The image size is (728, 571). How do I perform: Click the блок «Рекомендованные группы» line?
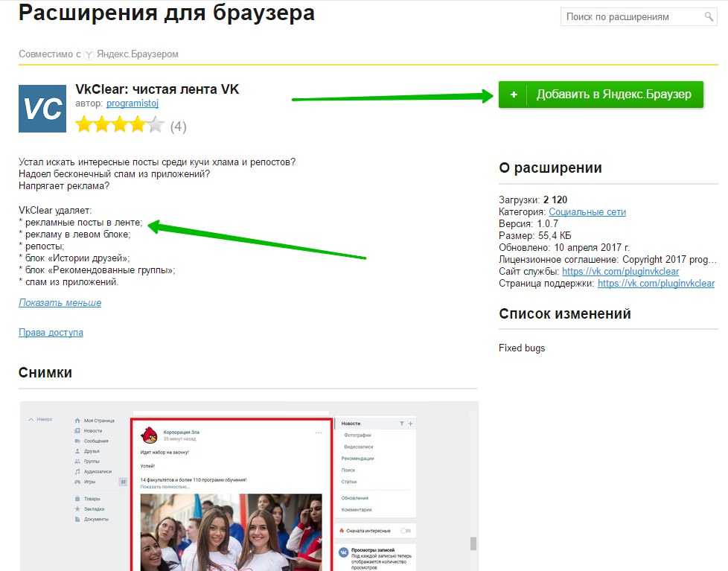click(x=97, y=270)
